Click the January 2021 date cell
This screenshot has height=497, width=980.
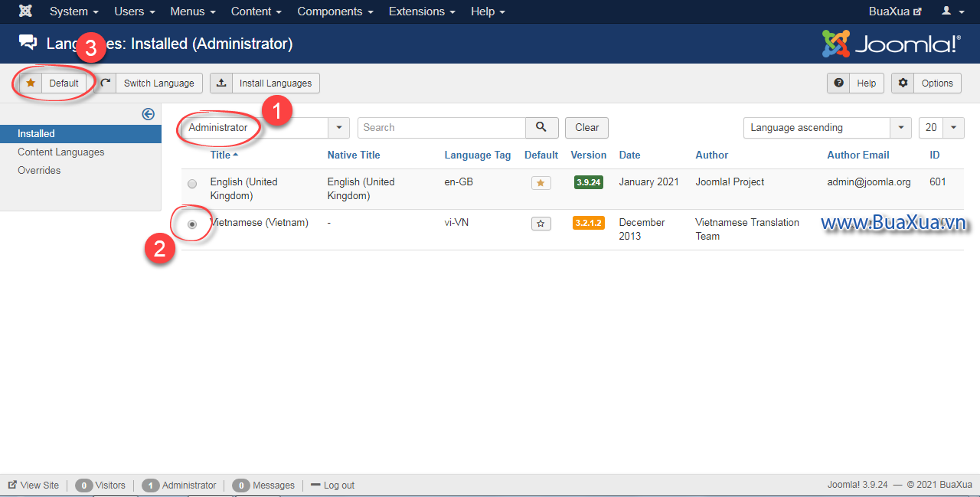(x=648, y=182)
